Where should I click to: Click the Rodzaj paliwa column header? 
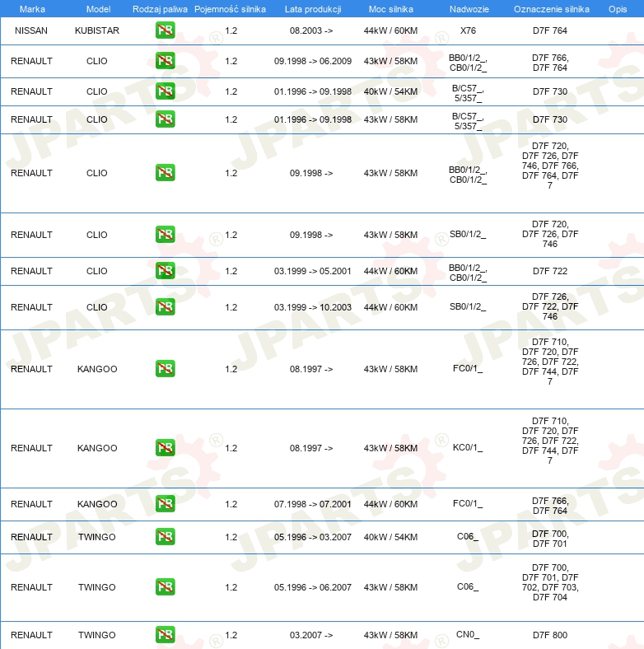click(x=160, y=9)
